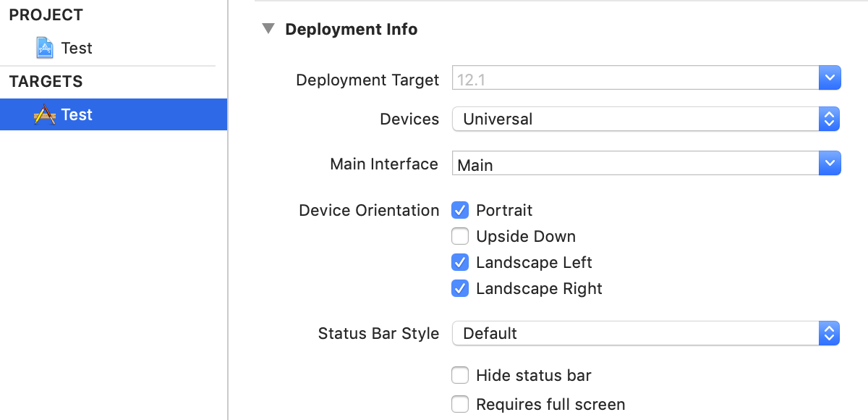This screenshot has width=868, height=420.
Task: Click the Xcode project blueprint icon
Action: (x=45, y=49)
